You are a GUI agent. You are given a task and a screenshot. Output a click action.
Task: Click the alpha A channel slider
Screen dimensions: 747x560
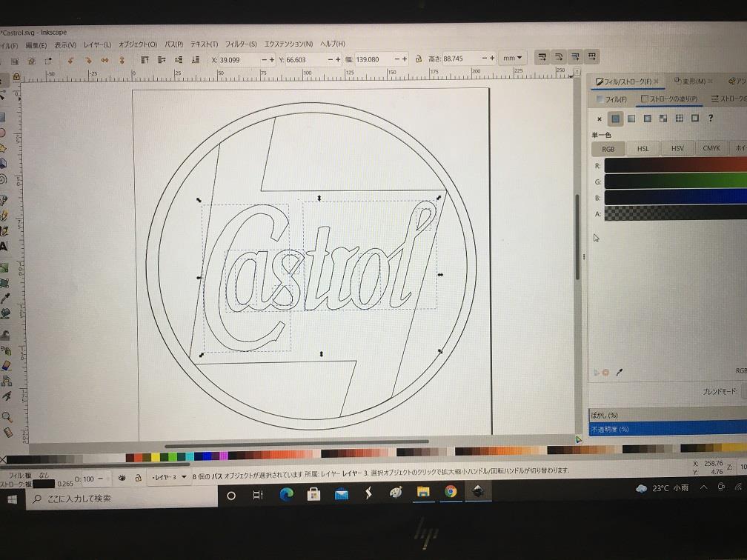(676, 213)
